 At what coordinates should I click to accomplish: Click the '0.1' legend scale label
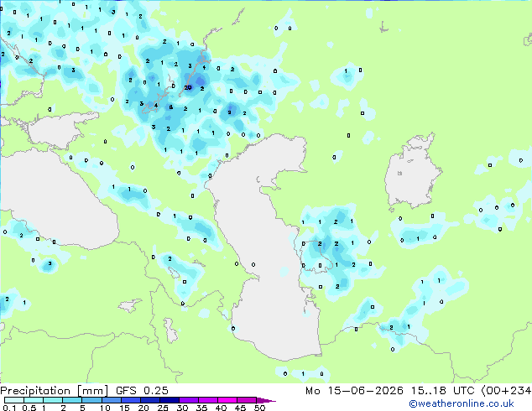[9, 408]
